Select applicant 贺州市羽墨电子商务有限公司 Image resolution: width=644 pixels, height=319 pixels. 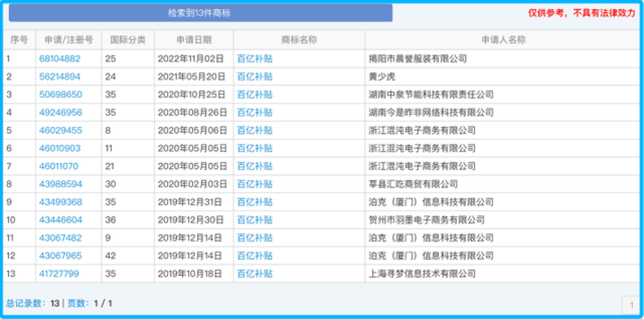coord(427,220)
